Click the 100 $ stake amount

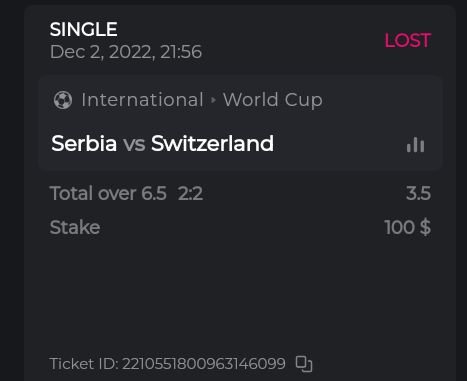click(x=407, y=227)
